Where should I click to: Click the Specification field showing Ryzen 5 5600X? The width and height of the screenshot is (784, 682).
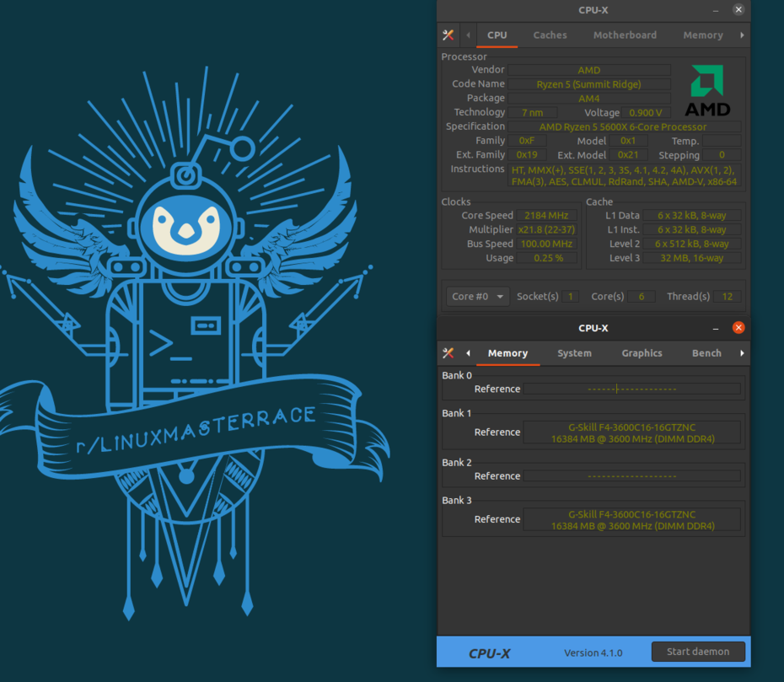point(624,126)
